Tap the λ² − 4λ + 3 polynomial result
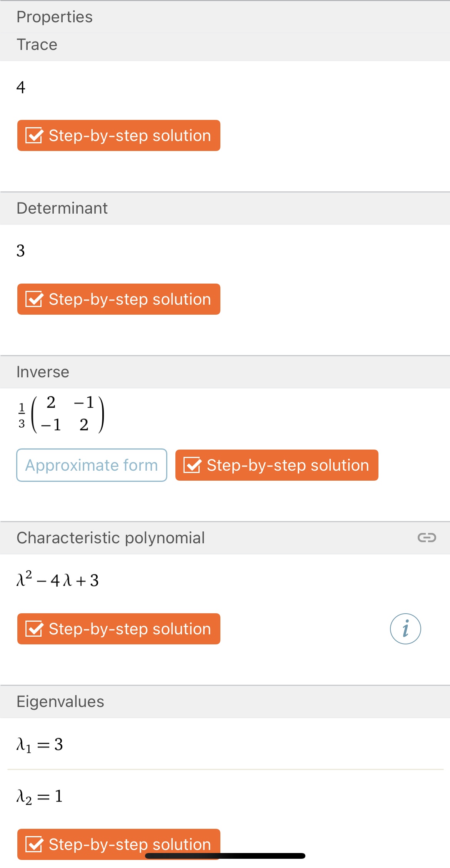Viewport: 450px width, 868px height. 58,580
